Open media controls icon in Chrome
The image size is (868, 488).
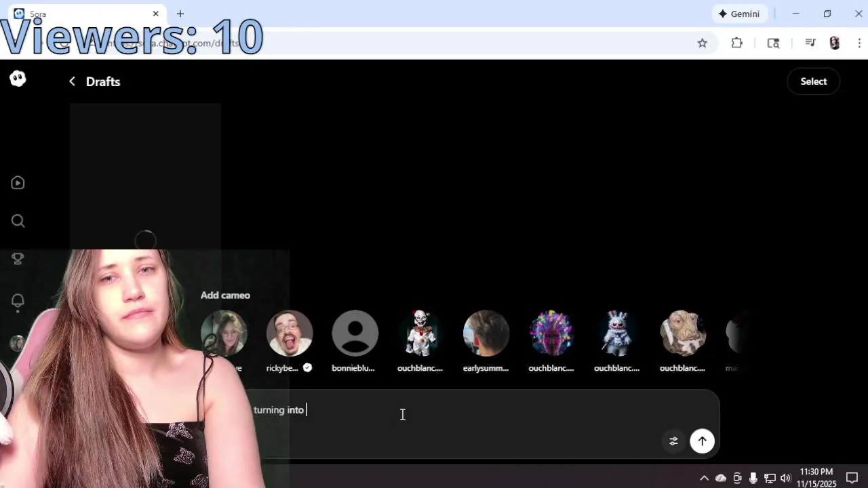(810, 43)
